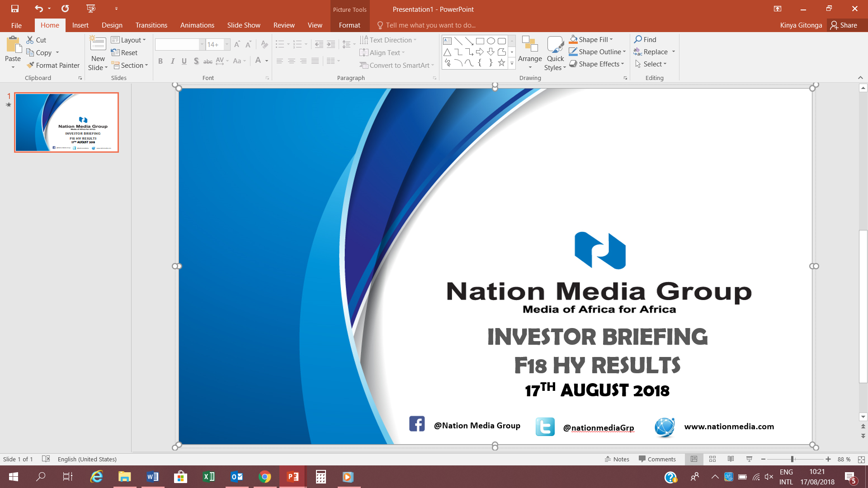The image size is (868, 488).
Task: Toggle Text Shadow formatting
Action: pos(196,61)
